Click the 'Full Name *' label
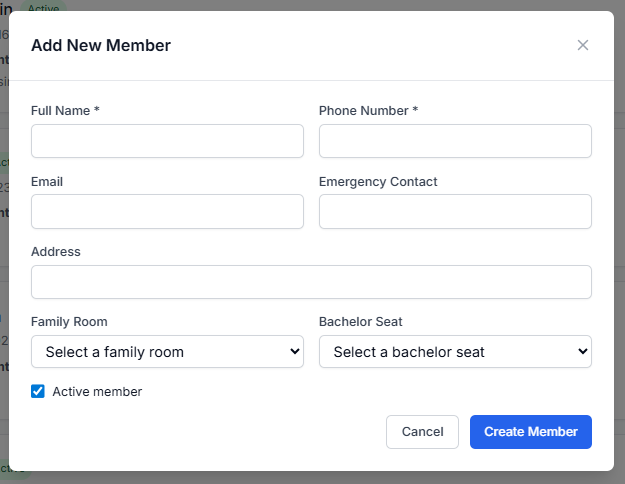The height and width of the screenshot is (484, 625). [65, 111]
